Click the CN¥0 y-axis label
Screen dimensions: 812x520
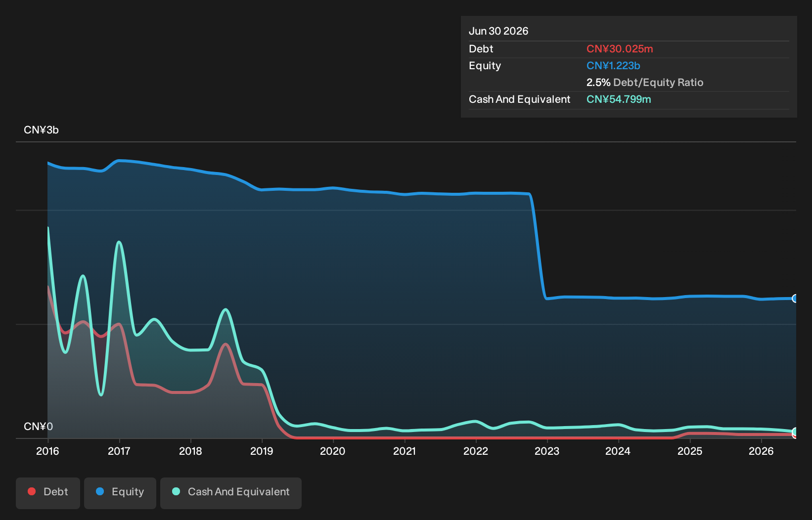pos(38,427)
